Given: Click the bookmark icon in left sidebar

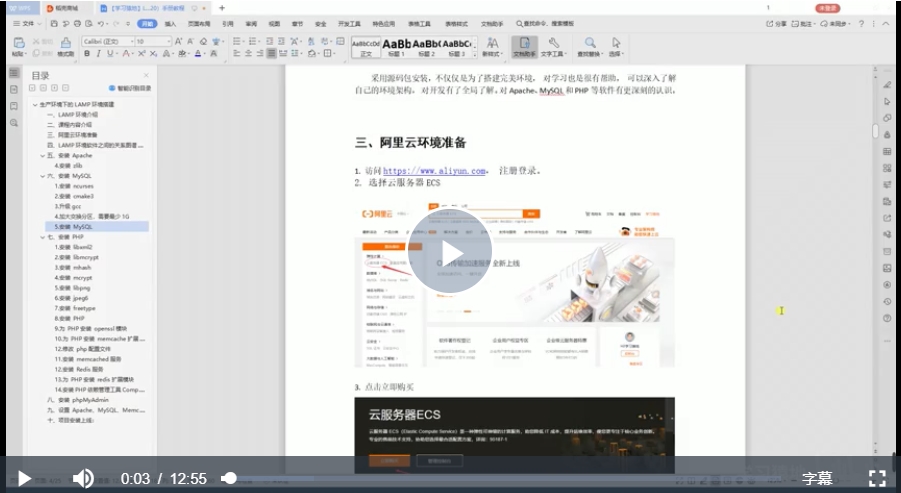Looking at the screenshot, I should click(14, 106).
